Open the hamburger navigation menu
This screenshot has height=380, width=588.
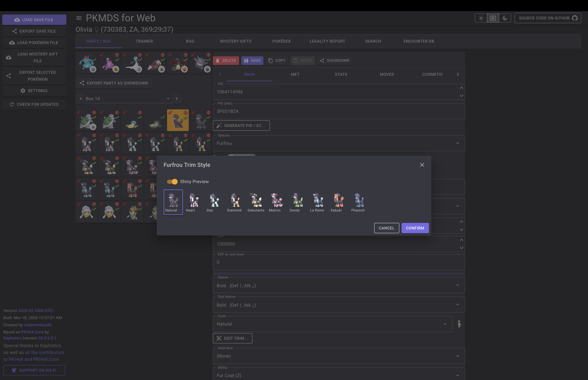(x=79, y=18)
